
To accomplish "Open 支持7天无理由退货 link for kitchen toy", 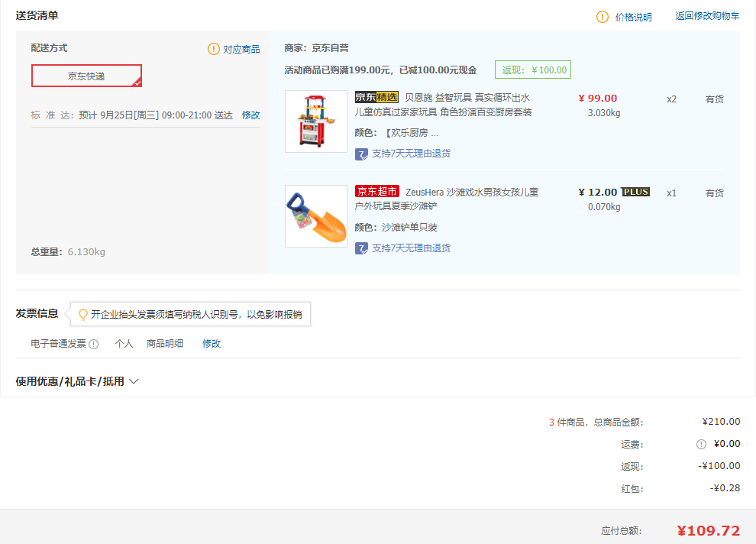I will [x=411, y=154].
